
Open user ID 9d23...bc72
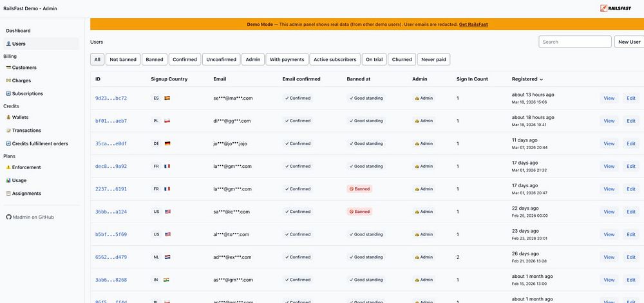111,98
